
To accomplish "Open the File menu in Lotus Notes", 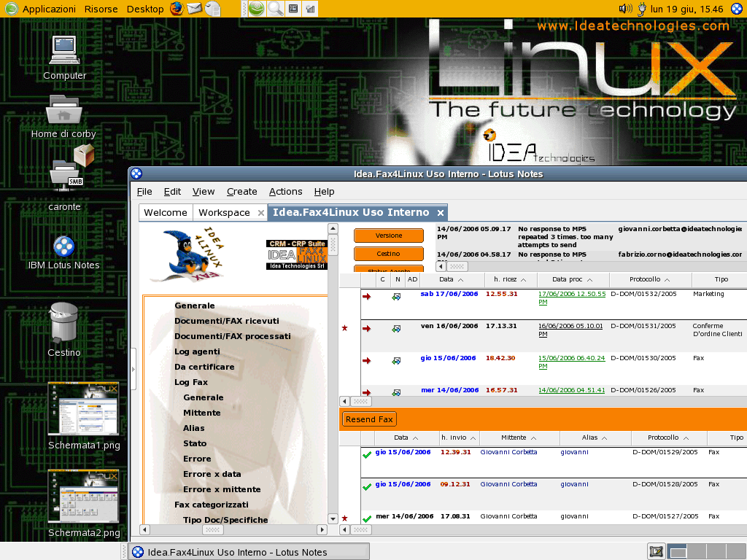I will [144, 192].
